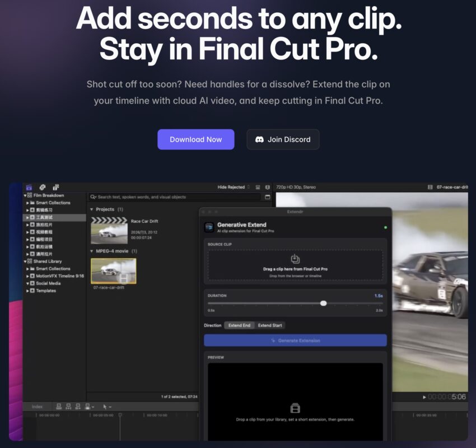Image resolution: width=476 pixels, height=448 pixels.
Task: Click the overwrite clip timeline icon
Action: click(x=87, y=407)
